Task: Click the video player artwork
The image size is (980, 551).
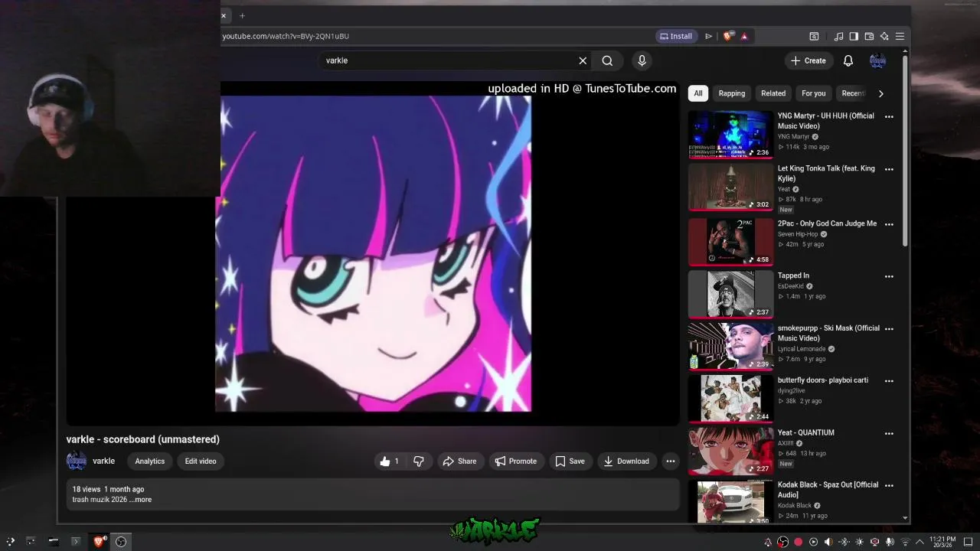Action: pyautogui.click(x=373, y=253)
